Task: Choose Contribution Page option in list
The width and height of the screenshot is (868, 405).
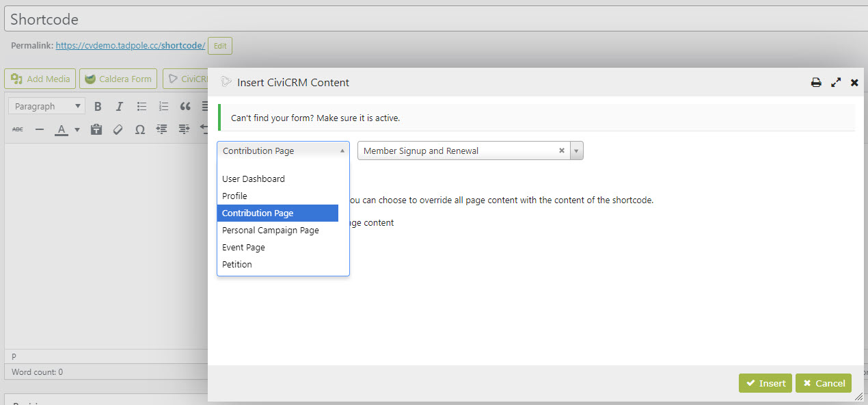Action: coord(277,213)
